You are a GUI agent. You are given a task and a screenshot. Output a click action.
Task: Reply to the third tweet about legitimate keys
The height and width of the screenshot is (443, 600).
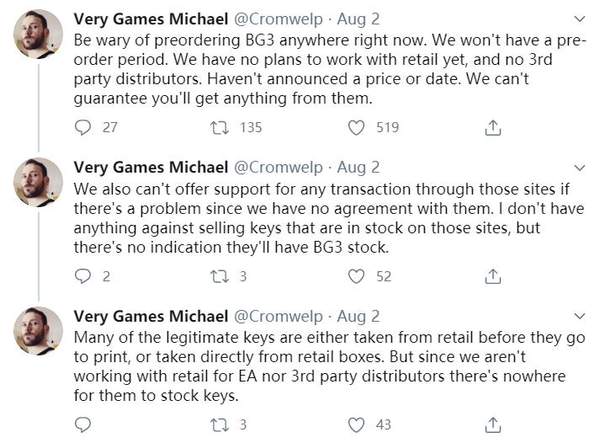84,424
